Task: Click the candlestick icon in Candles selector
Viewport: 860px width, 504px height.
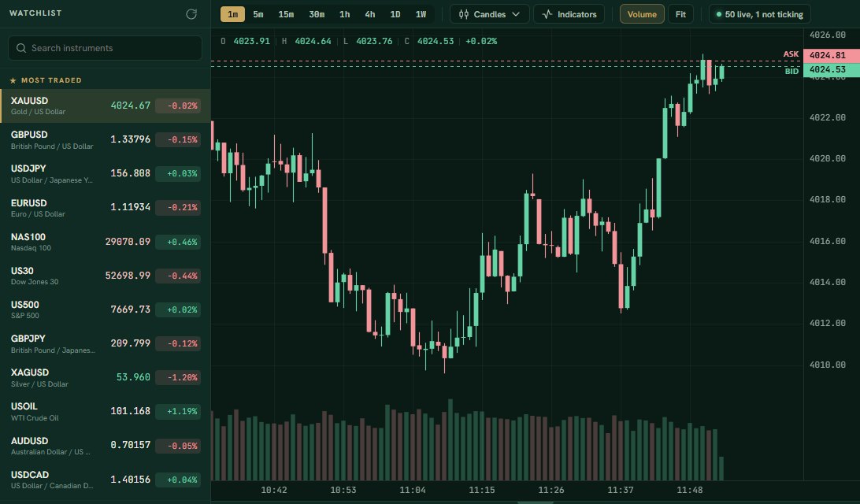Action: (463, 14)
